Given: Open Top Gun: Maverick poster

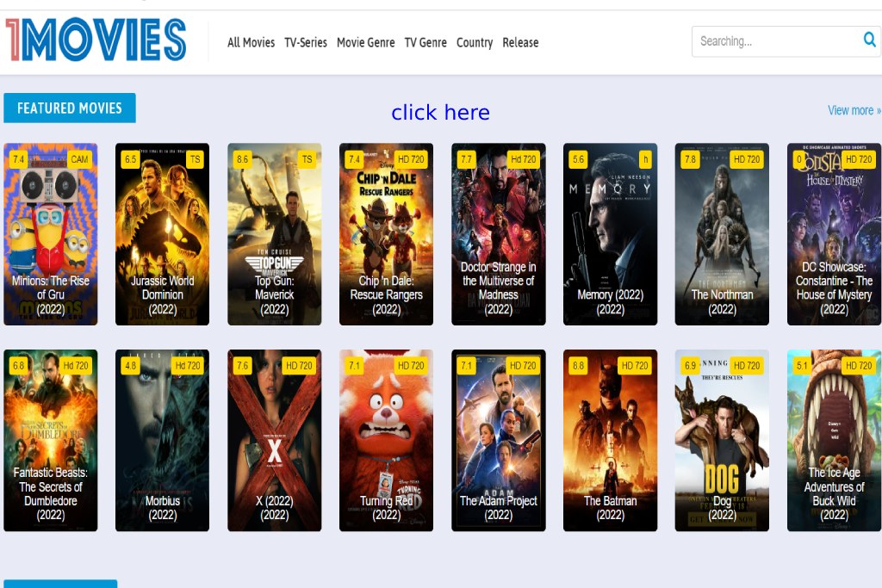Looking at the screenshot, I should pyautogui.click(x=275, y=234).
